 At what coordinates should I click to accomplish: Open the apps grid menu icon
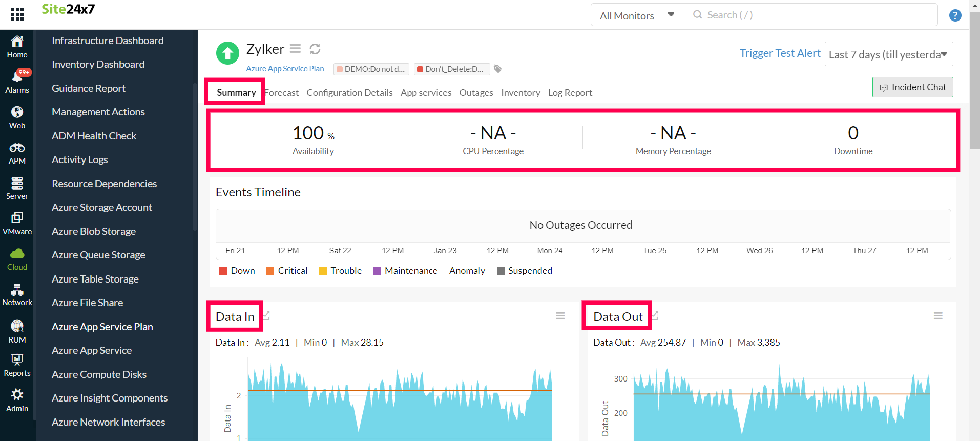[x=17, y=14]
